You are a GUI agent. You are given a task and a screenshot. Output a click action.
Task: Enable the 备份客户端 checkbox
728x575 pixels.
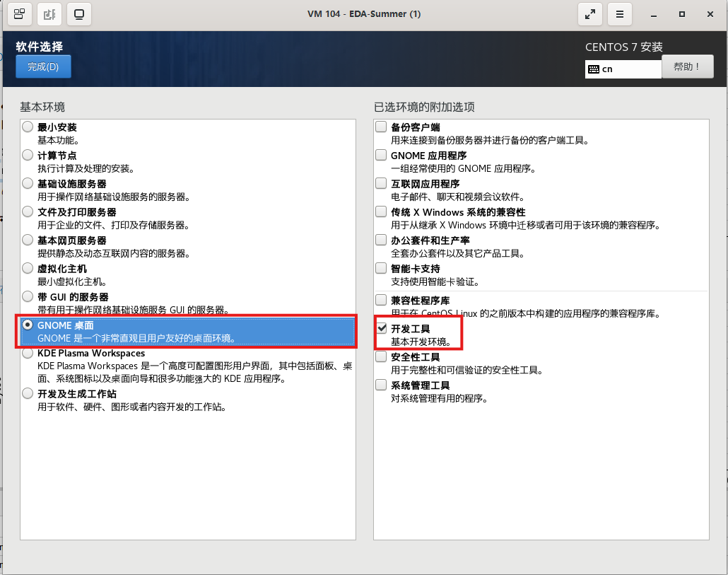[x=382, y=127]
